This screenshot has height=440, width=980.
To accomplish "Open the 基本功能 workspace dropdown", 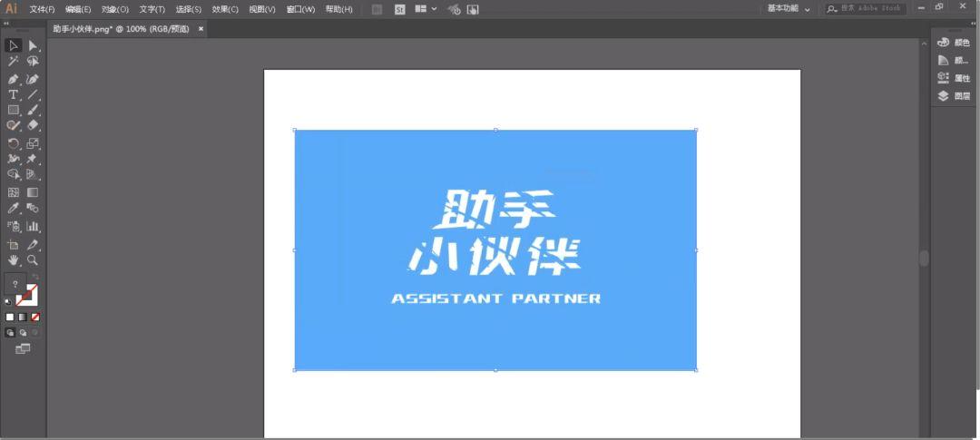I will 789,9.
